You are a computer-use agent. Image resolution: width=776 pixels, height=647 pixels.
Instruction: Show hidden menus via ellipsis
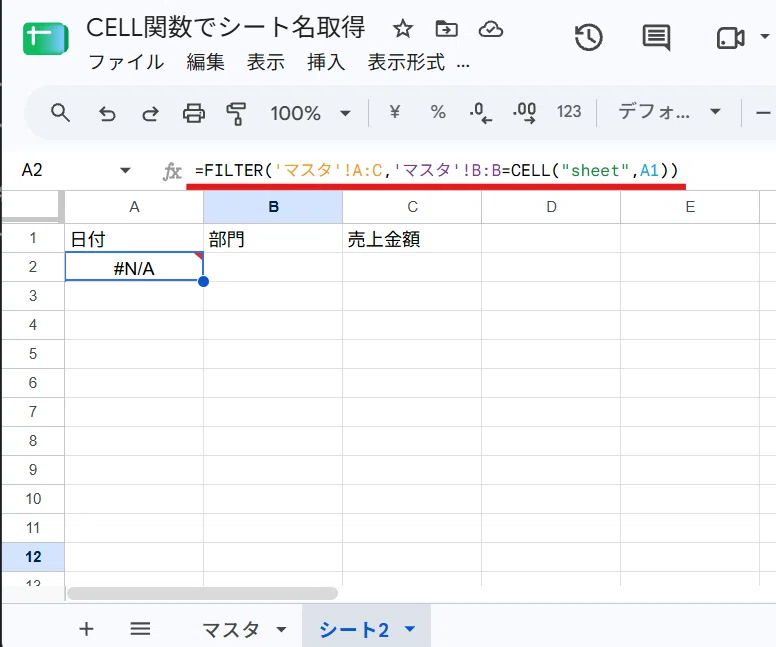463,65
